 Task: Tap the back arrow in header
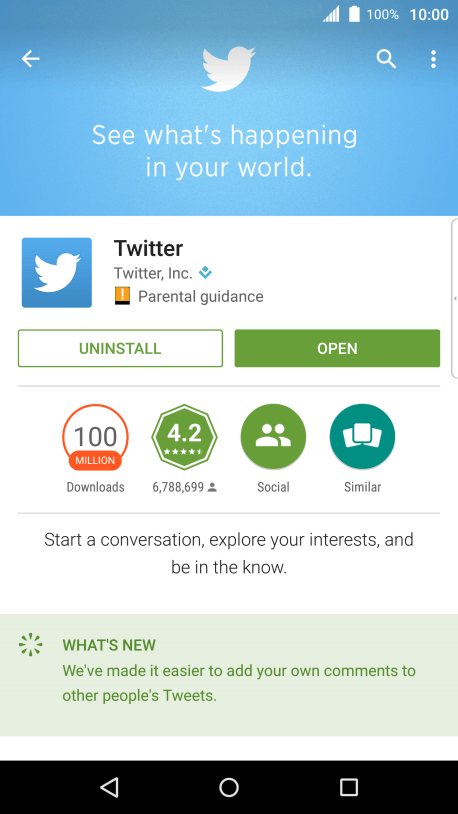31,59
